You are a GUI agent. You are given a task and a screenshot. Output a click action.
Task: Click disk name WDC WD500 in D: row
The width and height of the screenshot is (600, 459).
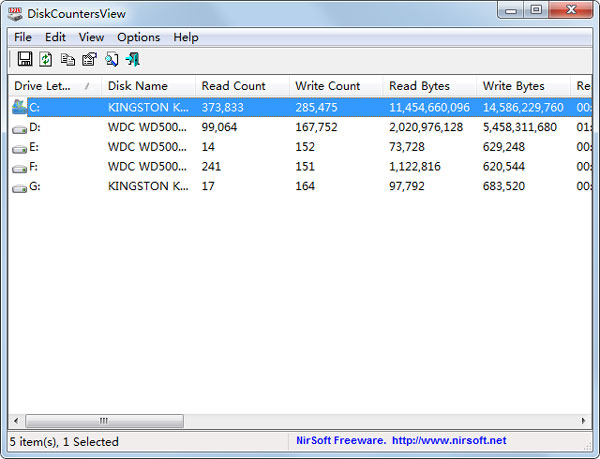tap(147, 127)
